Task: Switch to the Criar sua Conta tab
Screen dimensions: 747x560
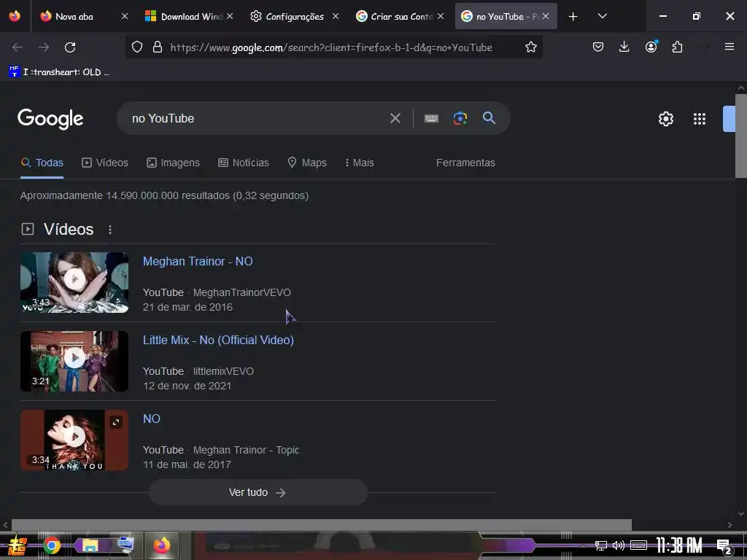Action: coord(400,17)
